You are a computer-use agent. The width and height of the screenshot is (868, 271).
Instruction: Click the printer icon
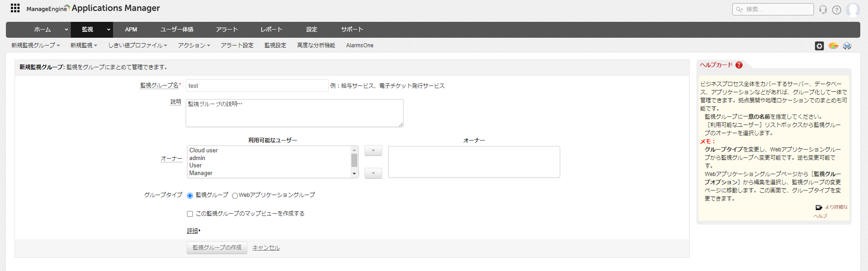click(847, 46)
